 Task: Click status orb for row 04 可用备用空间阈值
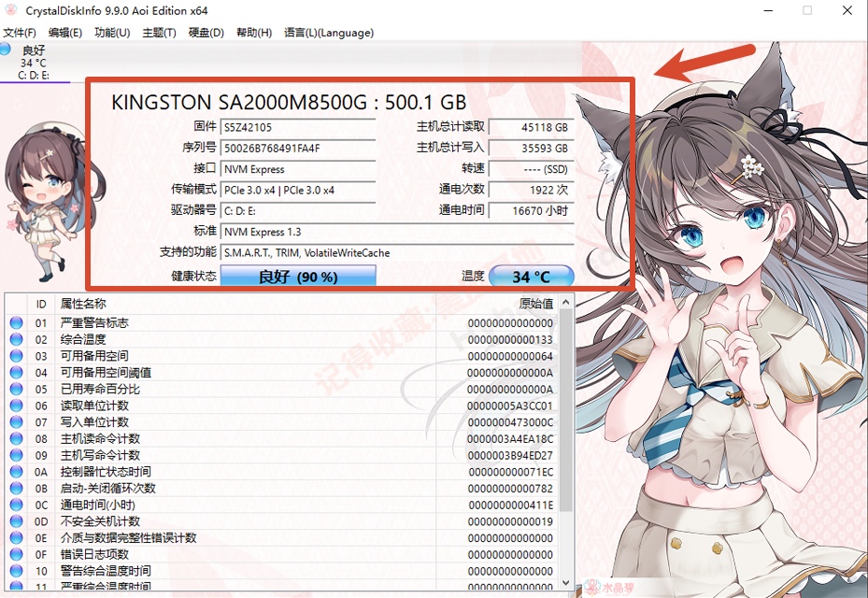click(x=16, y=373)
